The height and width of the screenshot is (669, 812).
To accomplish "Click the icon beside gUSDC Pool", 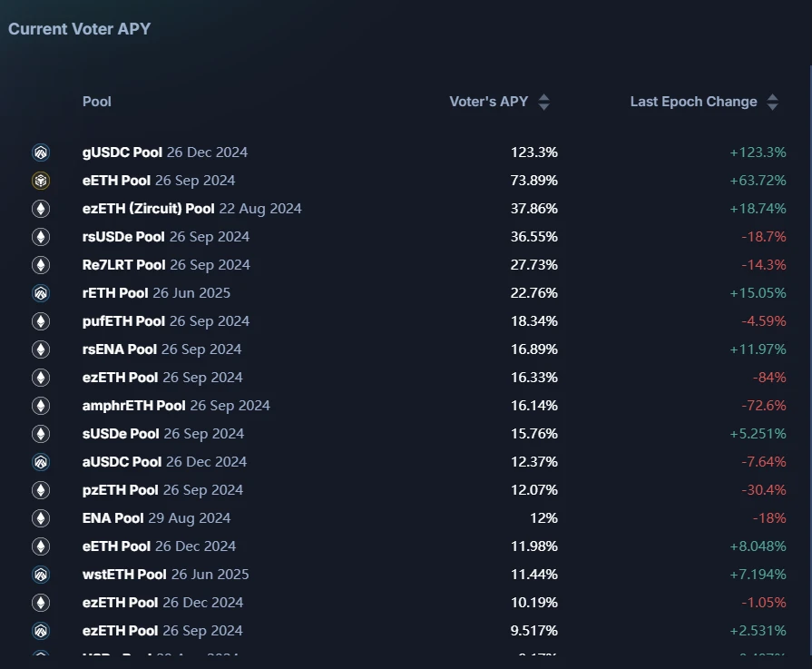I will click(x=41, y=152).
